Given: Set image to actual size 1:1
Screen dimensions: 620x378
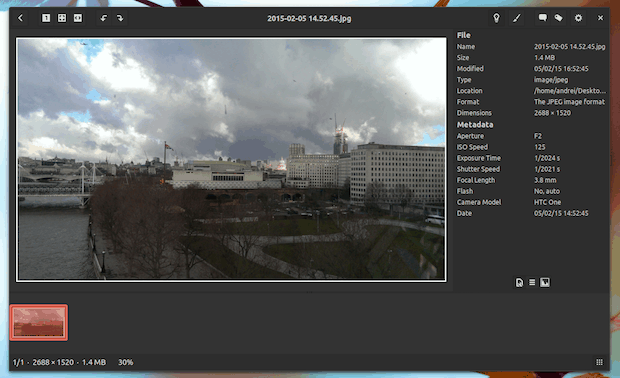Looking at the screenshot, I should [x=46, y=18].
